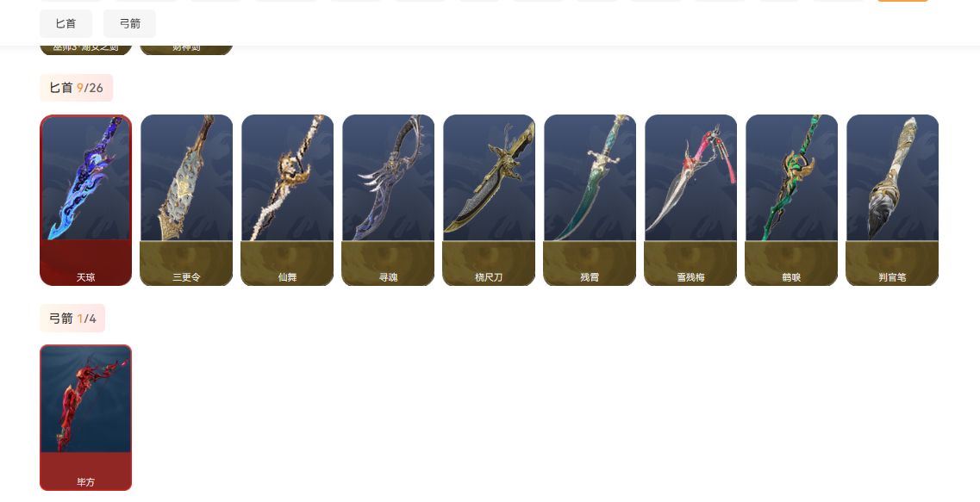Image resolution: width=980 pixels, height=502 pixels.
Task: View the 残霄 teal curved dagger
Action: coord(590,200)
